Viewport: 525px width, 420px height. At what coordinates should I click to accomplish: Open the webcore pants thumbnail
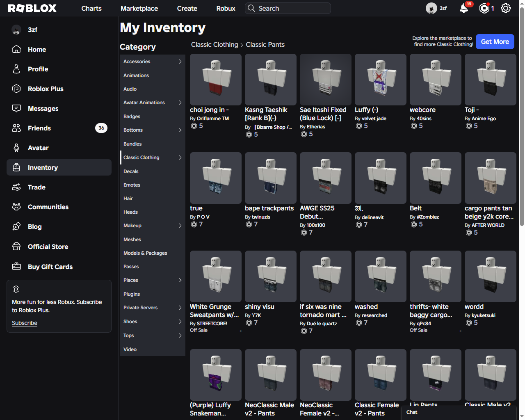pyautogui.click(x=436, y=80)
